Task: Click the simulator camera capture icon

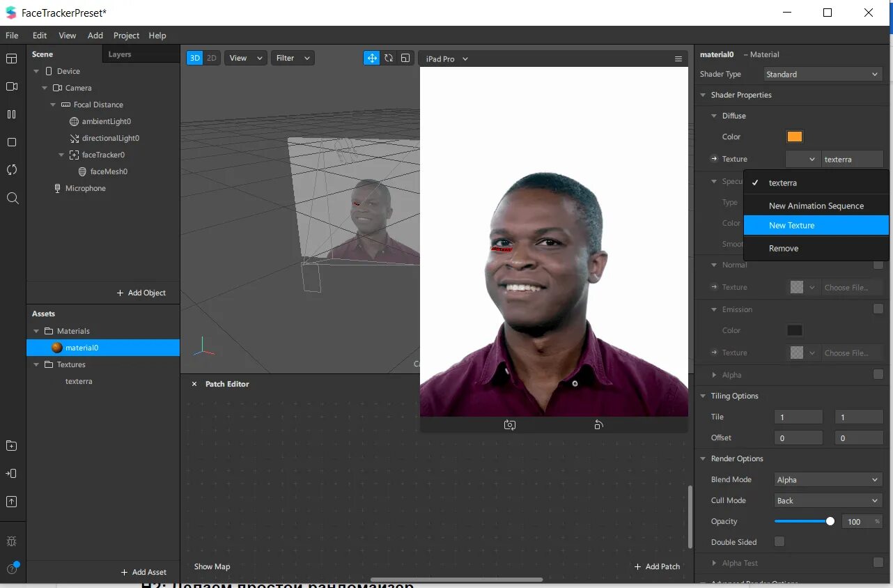Action: point(510,425)
